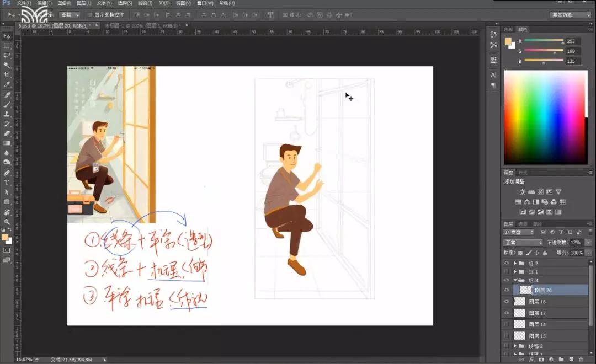Select the Gradient tool
Viewport: 596px width, 364px height.
[7, 143]
